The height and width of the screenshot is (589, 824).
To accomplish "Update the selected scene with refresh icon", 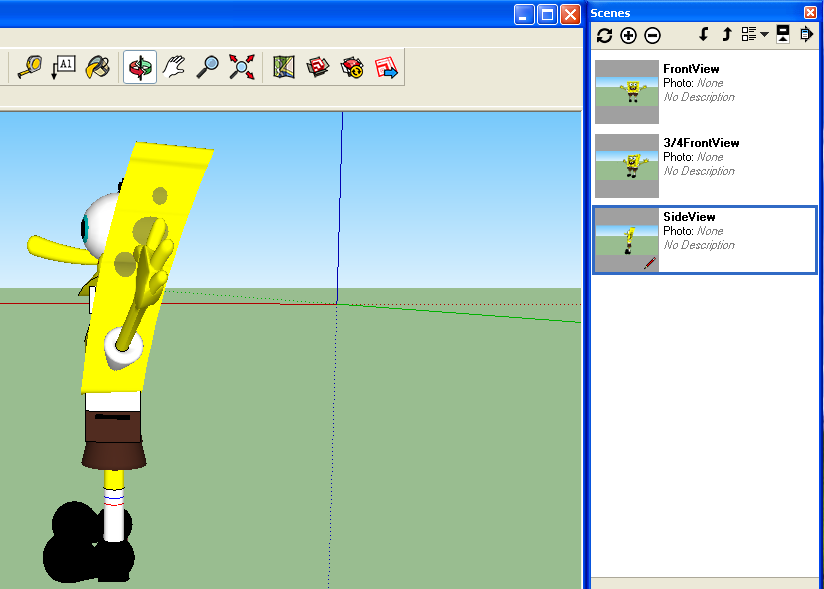I will point(604,36).
